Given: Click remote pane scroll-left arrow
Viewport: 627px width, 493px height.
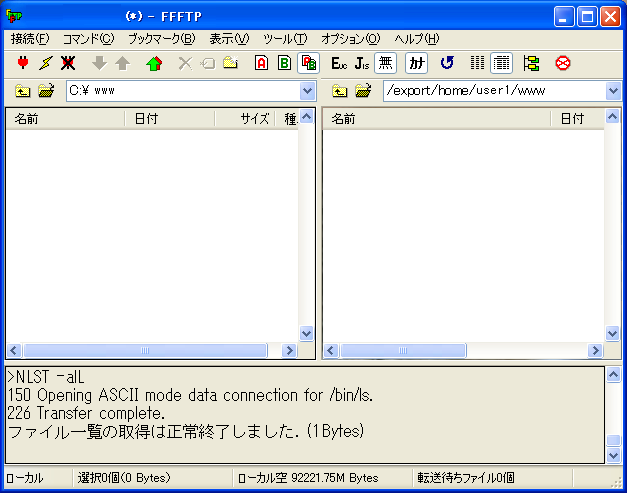Looking at the screenshot, I should point(331,351).
